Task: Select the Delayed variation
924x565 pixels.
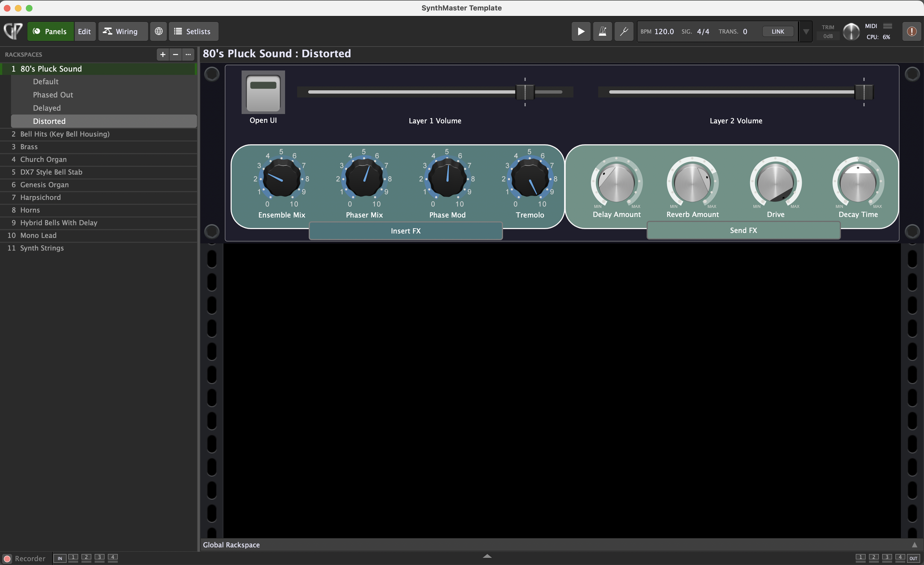Action: (x=104, y=108)
